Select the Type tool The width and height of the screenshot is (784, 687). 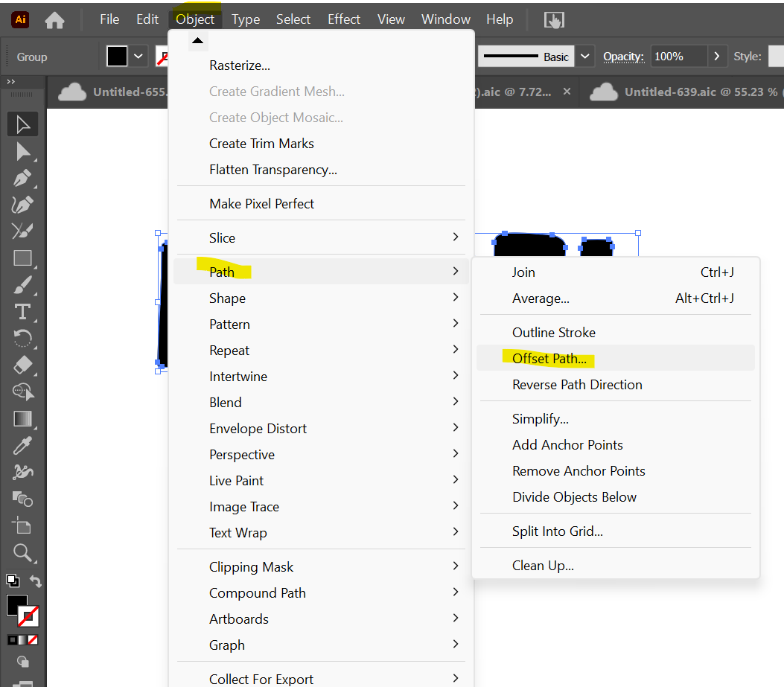(x=22, y=311)
